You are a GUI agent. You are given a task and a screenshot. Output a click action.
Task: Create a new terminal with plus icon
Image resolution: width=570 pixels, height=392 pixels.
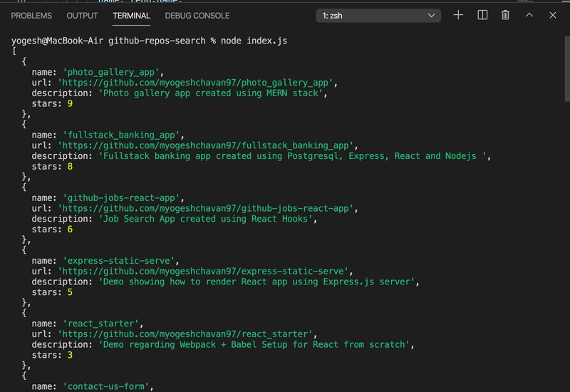[458, 15]
